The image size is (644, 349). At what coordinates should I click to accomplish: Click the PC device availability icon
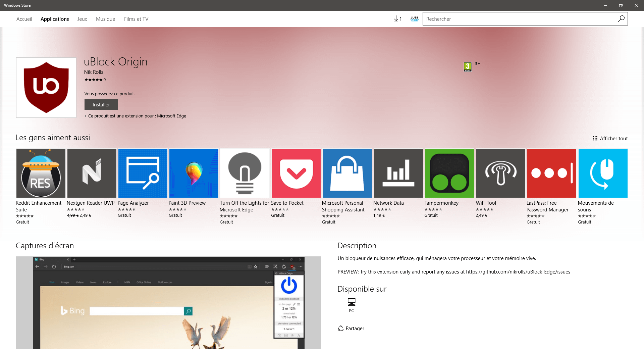(352, 302)
